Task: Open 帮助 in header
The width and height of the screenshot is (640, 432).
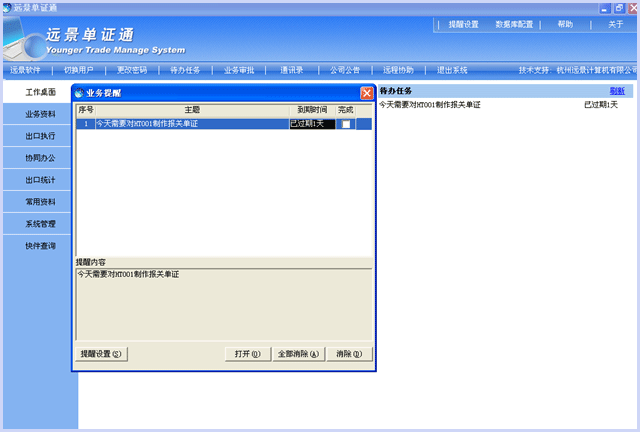Action: [565, 24]
